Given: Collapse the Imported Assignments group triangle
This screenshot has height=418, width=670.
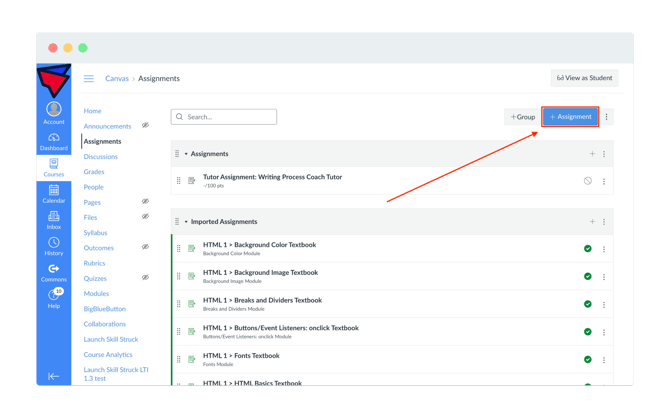Looking at the screenshot, I should tap(186, 222).
